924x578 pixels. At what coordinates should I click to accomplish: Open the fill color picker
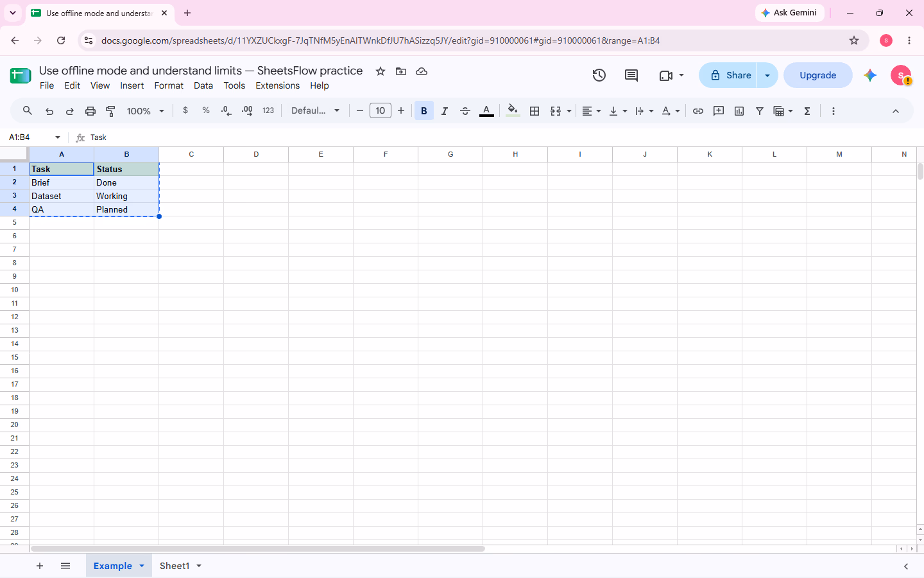(x=513, y=111)
